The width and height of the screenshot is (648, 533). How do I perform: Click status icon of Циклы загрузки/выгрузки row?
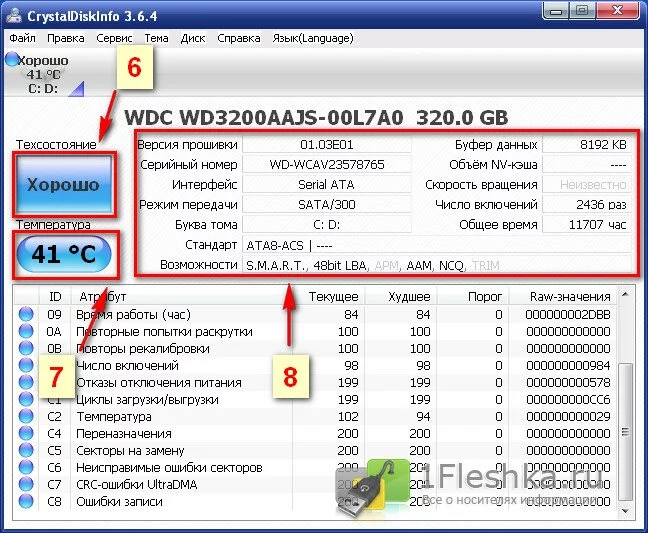point(26,399)
